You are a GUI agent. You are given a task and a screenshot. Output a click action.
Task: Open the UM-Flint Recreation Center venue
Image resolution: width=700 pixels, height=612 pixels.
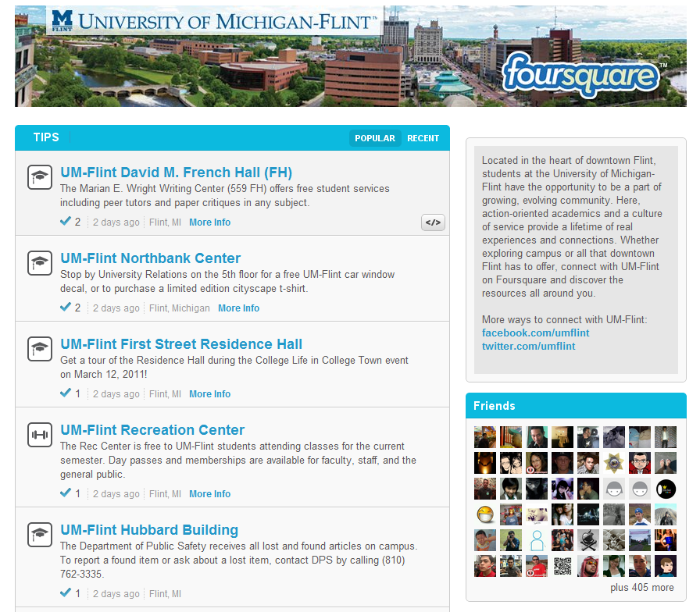(152, 429)
